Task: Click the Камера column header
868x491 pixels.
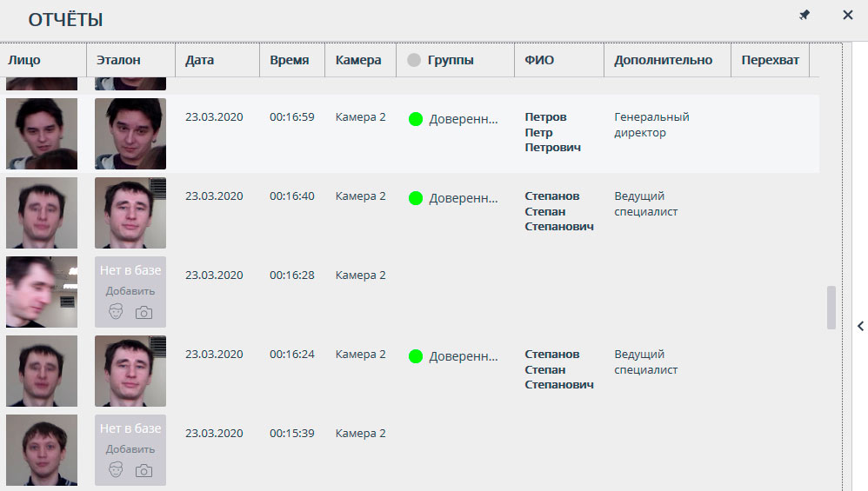Action: (357, 61)
